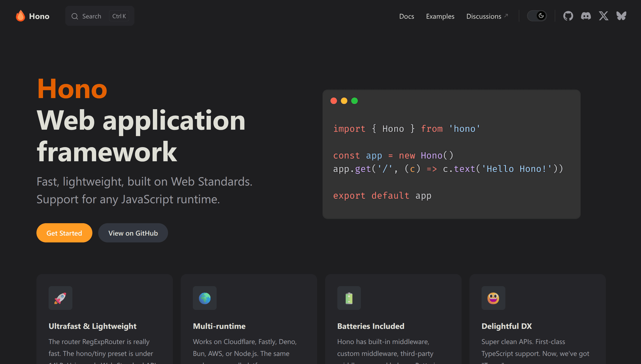Screen dimensions: 641x364
Task: Click the external-link arrow beside Discussions
Action: (506, 15)
